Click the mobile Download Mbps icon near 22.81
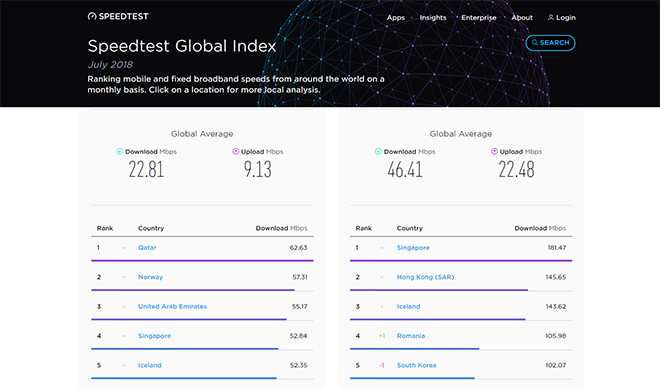Image resolution: width=660 pixels, height=389 pixels. click(x=120, y=152)
